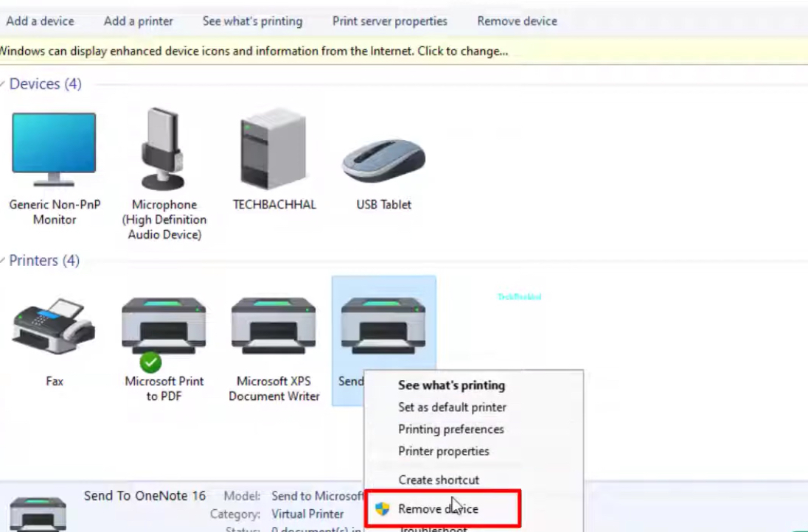Click the Fax label text
The height and width of the screenshot is (532, 808).
point(54,382)
